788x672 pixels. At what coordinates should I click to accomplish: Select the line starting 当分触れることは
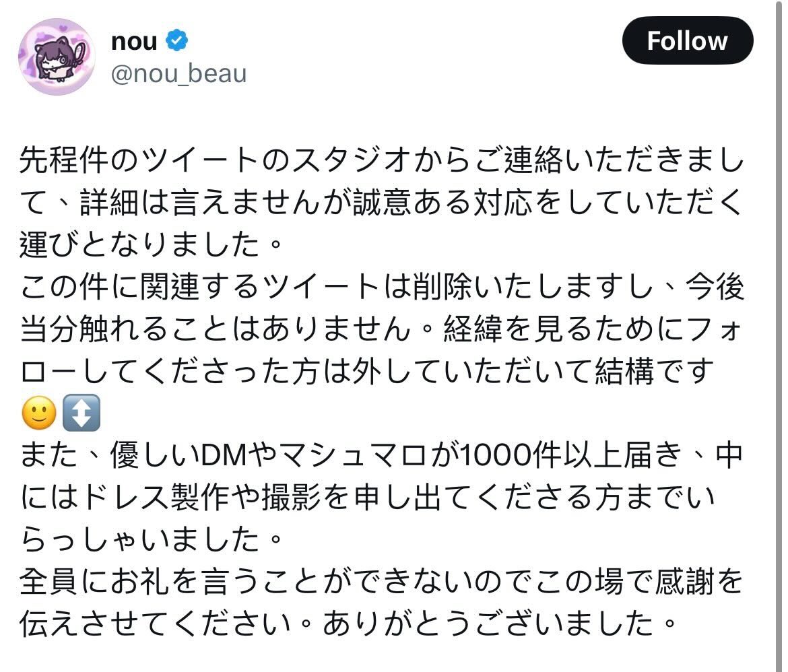pyautogui.click(x=381, y=329)
